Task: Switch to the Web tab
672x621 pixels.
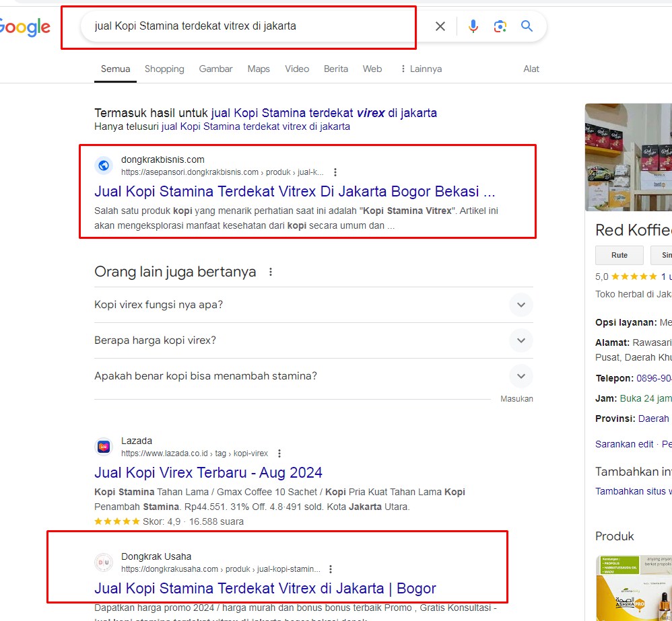Action: pos(372,69)
